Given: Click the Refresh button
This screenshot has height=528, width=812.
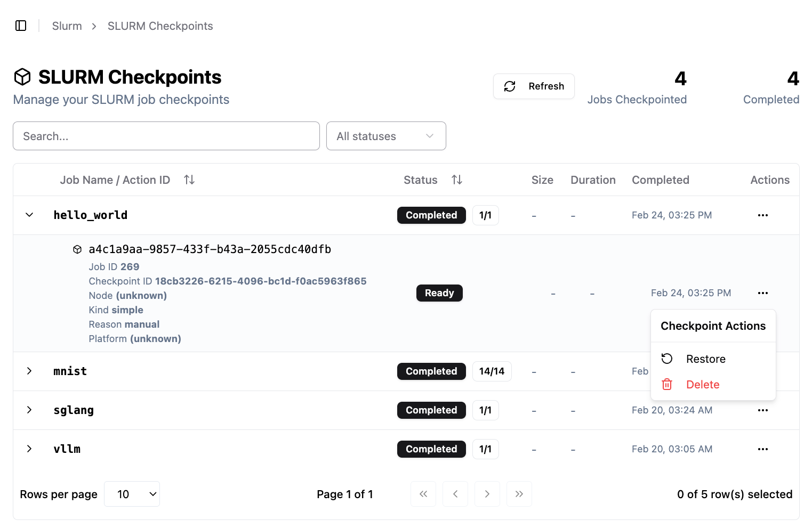Looking at the screenshot, I should [x=534, y=86].
